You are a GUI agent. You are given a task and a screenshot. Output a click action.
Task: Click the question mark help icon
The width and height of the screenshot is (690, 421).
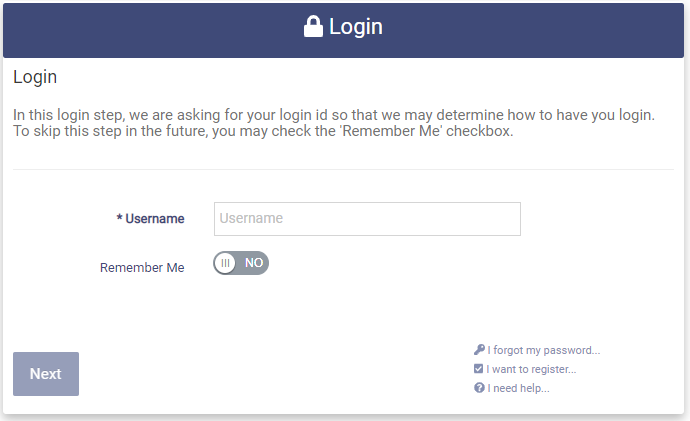[479, 388]
